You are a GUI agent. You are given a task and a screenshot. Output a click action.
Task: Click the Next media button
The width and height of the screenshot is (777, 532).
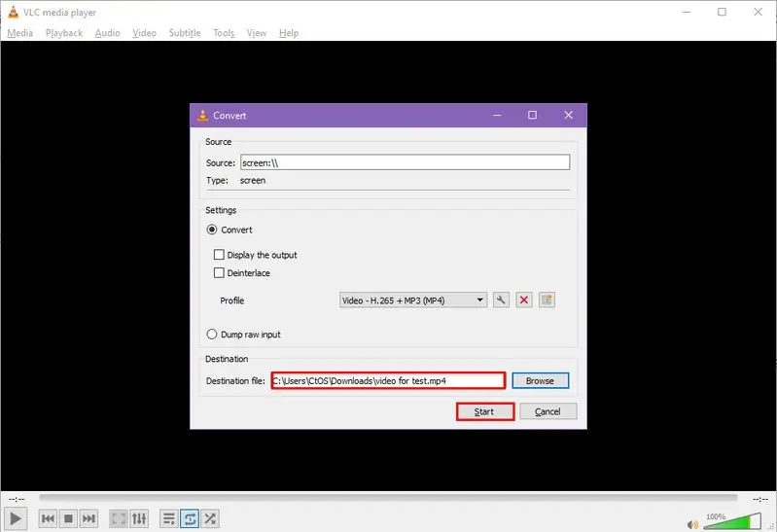88,518
